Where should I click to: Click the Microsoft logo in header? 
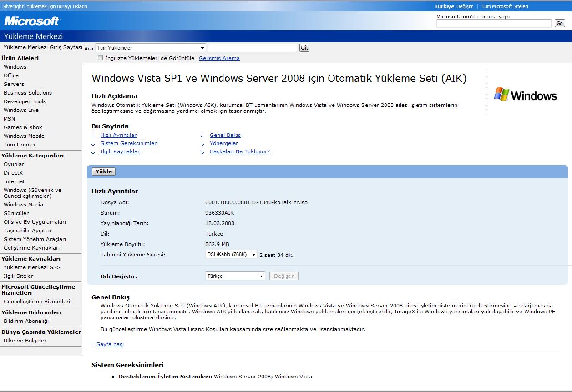32,21
